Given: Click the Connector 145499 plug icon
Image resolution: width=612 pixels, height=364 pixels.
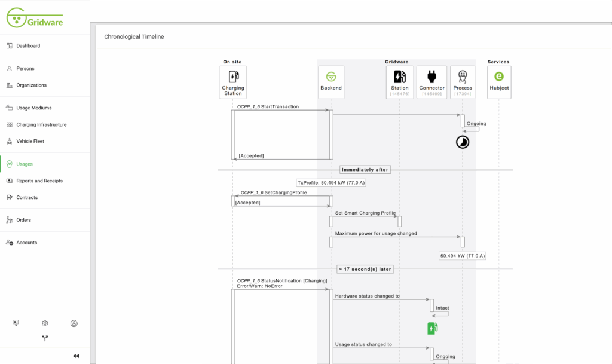Looking at the screenshot, I should (432, 77).
